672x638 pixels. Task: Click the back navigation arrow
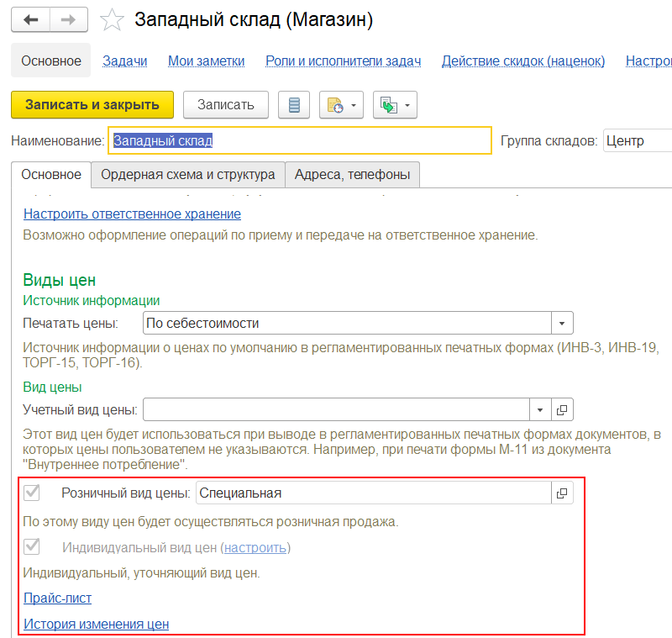point(31,20)
